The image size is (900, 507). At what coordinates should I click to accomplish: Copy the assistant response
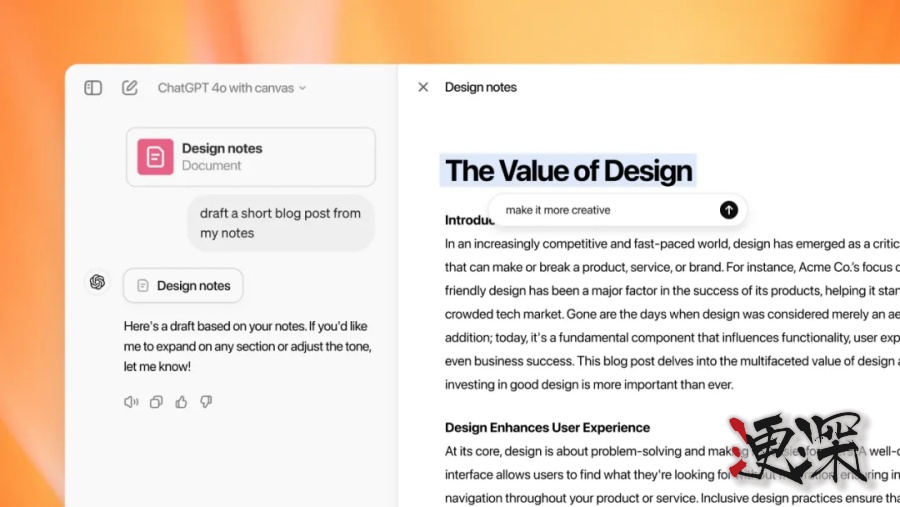(x=156, y=402)
